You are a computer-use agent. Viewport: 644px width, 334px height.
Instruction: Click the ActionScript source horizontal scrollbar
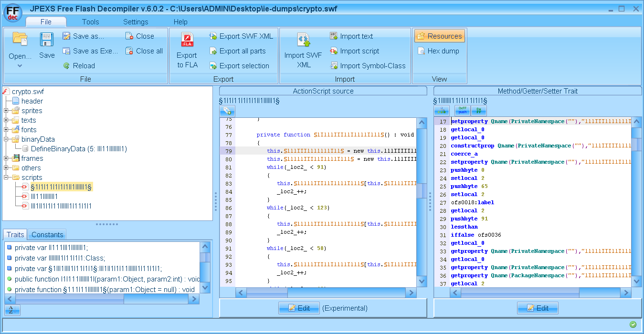click(x=326, y=292)
